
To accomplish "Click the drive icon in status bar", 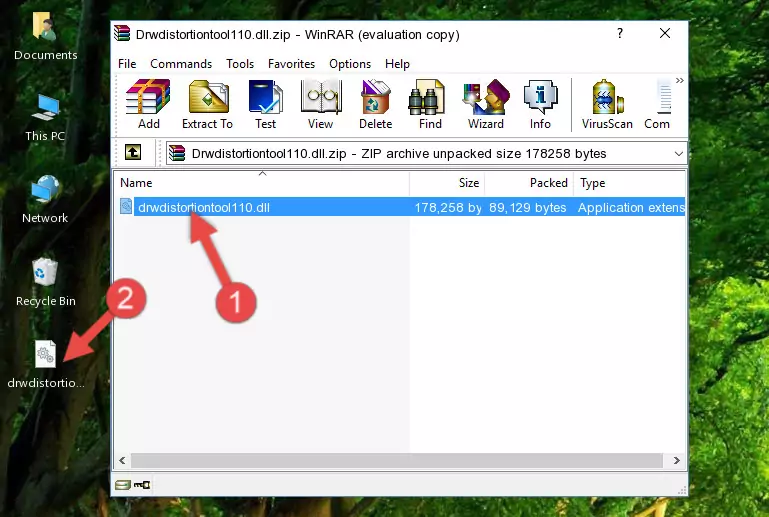I will pos(123,485).
